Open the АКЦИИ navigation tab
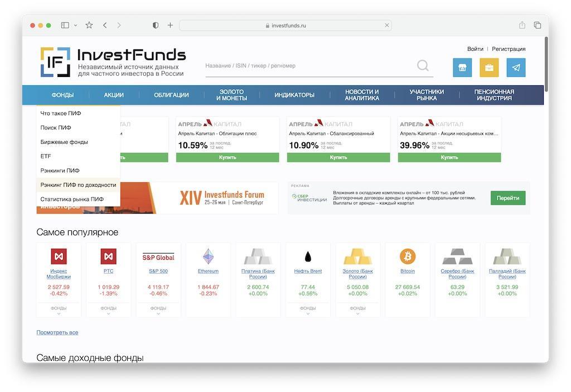This screenshot has height=392, width=571. [x=114, y=95]
